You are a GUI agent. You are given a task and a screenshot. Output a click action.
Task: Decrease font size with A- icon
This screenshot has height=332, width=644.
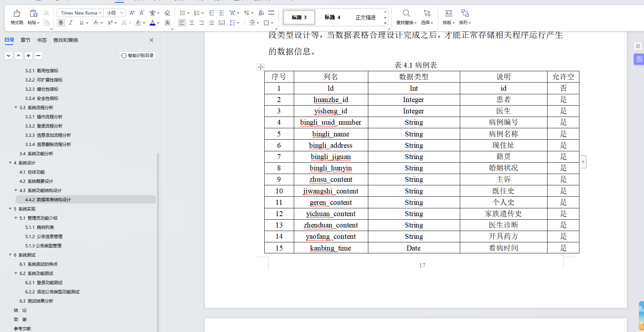point(142,13)
